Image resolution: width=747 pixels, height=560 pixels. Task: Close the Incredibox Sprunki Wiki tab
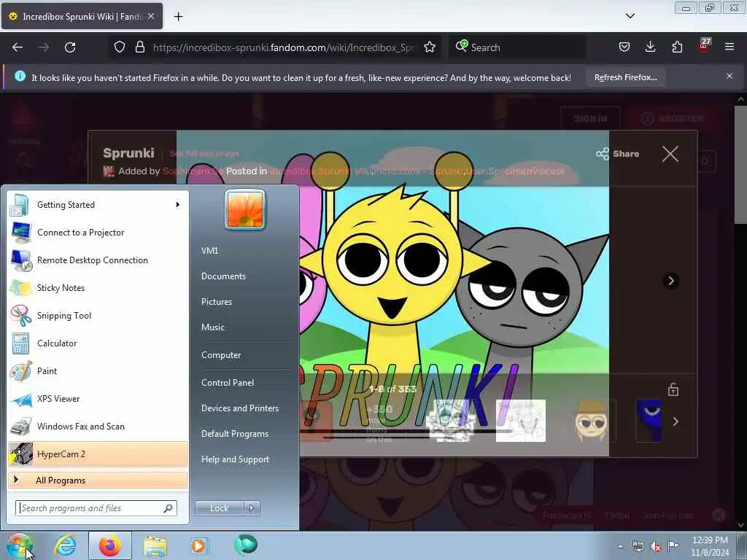point(151,16)
